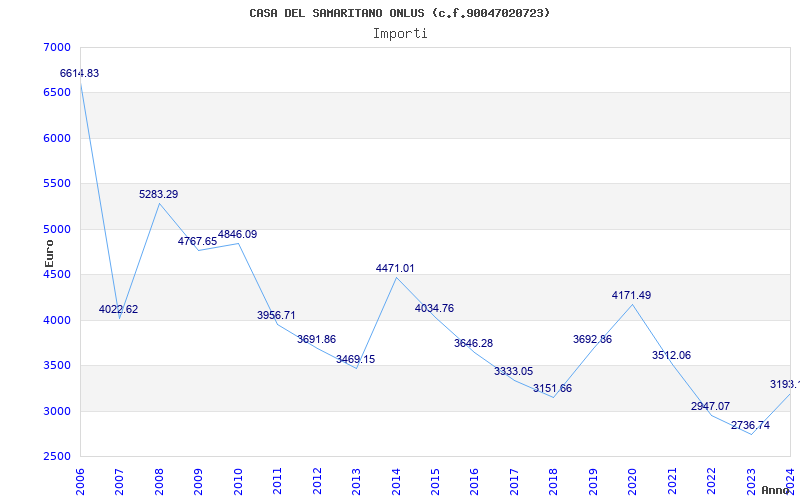Select the 4022.62 data label
Screen dimensions: 800x500
pyautogui.click(x=118, y=310)
